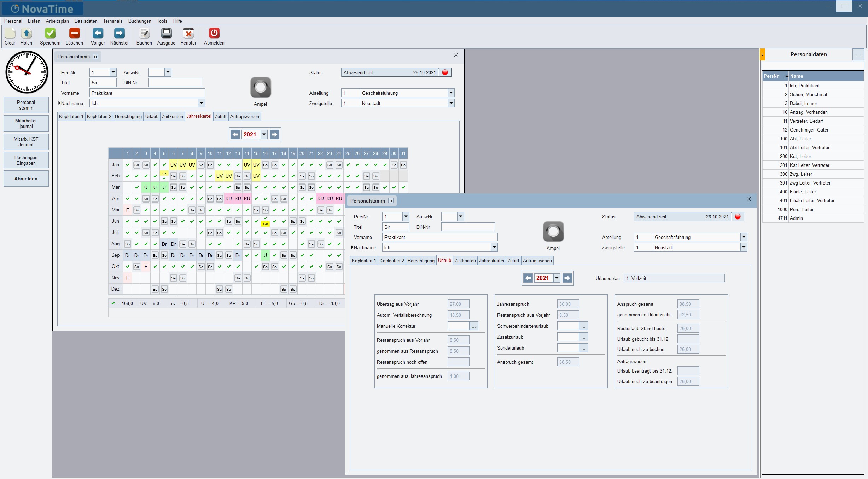This screenshot has width=868, height=479.
Task: Go to previous record with Voriger
Action: (98, 33)
